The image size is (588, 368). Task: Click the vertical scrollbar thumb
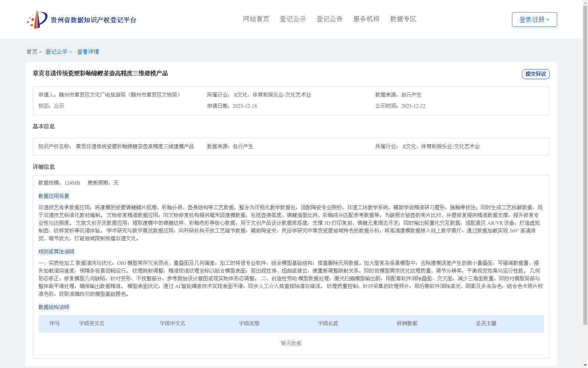585,165
